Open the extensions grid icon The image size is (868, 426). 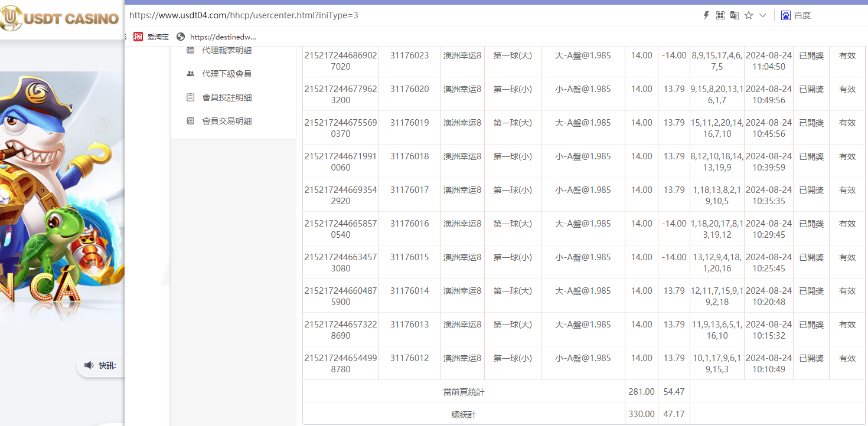pos(720,15)
